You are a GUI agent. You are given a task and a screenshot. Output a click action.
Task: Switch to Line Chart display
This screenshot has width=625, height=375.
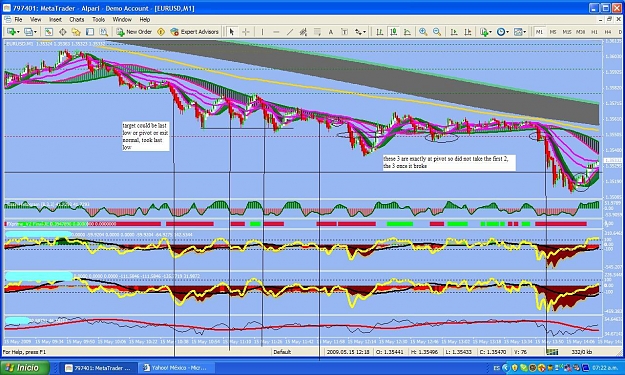point(407,32)
